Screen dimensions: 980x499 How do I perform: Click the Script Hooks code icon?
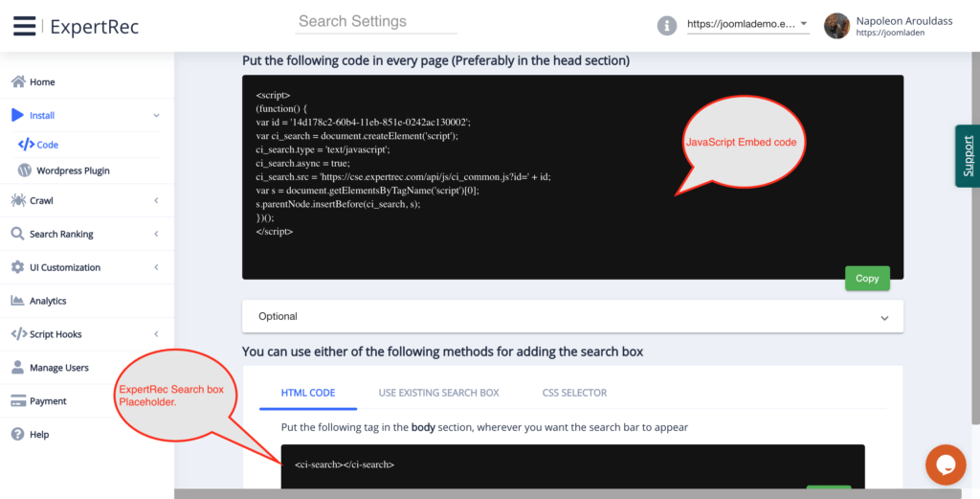19,334
